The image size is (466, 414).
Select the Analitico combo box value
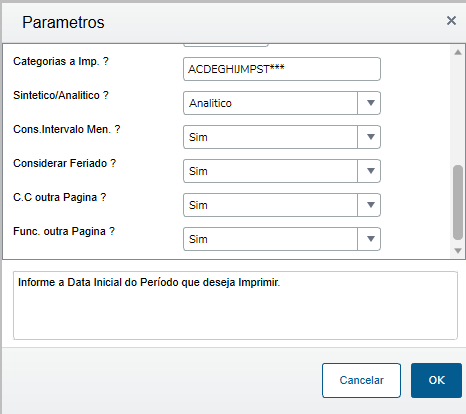[x=270, y=103]
